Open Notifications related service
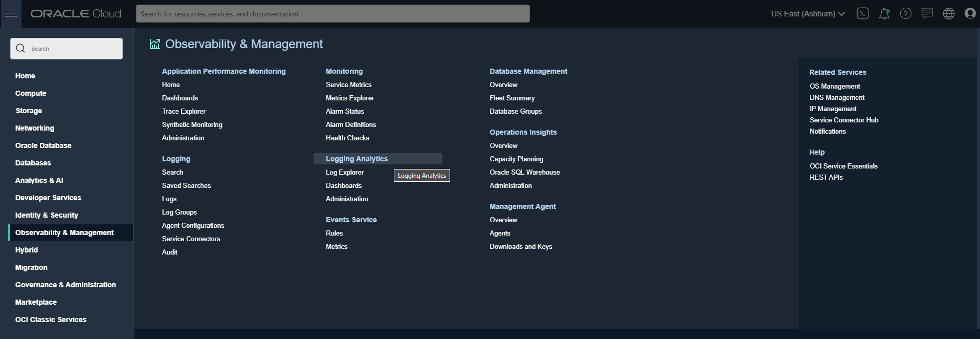This screenshot has height=339, width=980. [828, 131]
